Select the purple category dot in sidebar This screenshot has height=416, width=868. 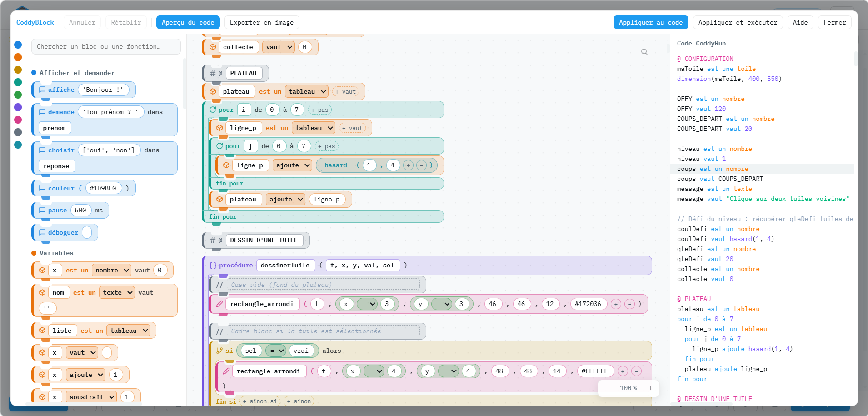click(x=18, y=107)
